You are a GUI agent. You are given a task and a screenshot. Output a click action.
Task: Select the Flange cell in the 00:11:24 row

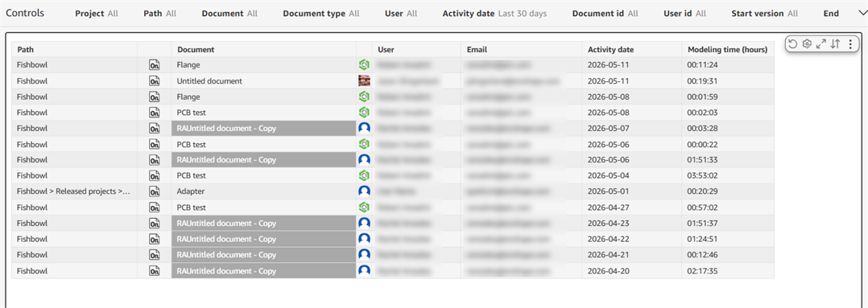coord(263,65)
